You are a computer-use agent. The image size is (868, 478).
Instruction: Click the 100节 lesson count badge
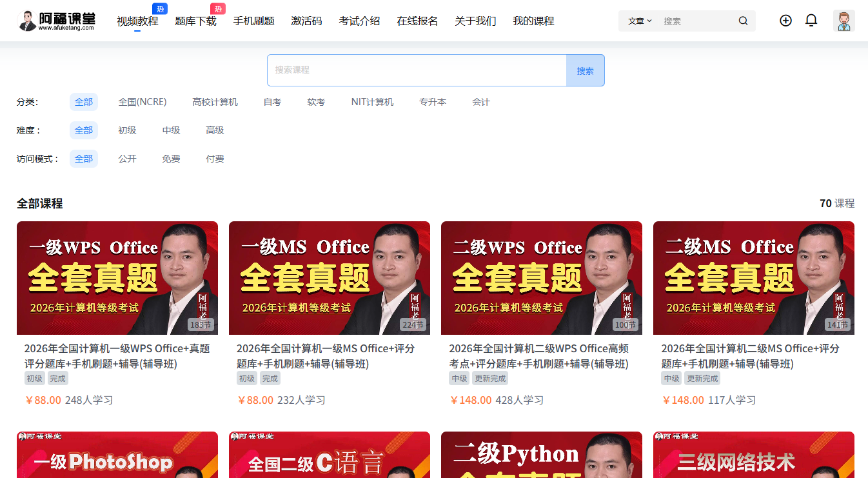coord(625,324)
